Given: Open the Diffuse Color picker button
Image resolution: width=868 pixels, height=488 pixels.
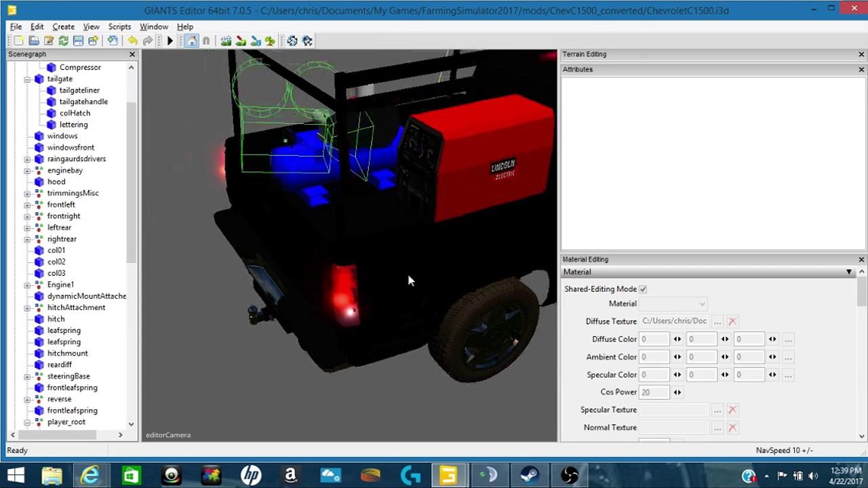Looking at the screenshot, I should click(787, 340).
